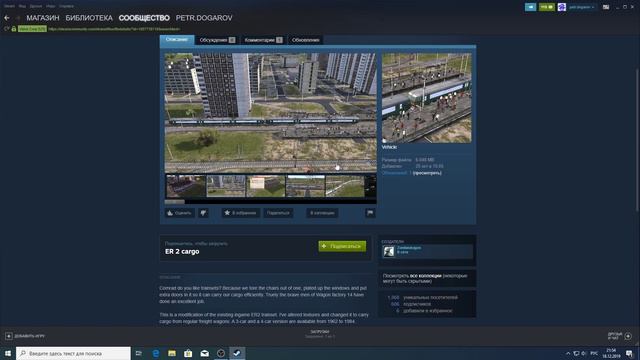Click the В коллекцию button
This screenshot has height=360, width=640.
[322, 213]
